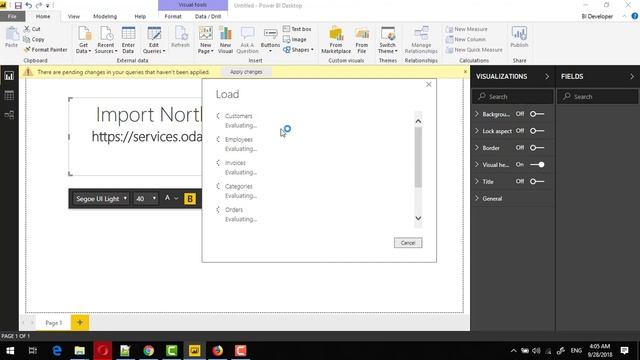Toggle the Lock aspect switch
Viewport: 640px width, 360px height.
point(537,131)
